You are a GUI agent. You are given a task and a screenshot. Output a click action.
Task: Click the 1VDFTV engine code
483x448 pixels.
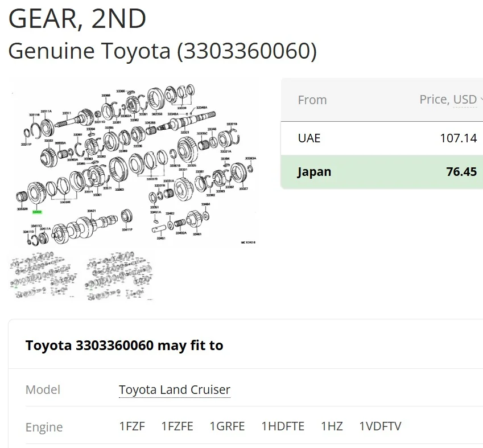tap(380, 426)
